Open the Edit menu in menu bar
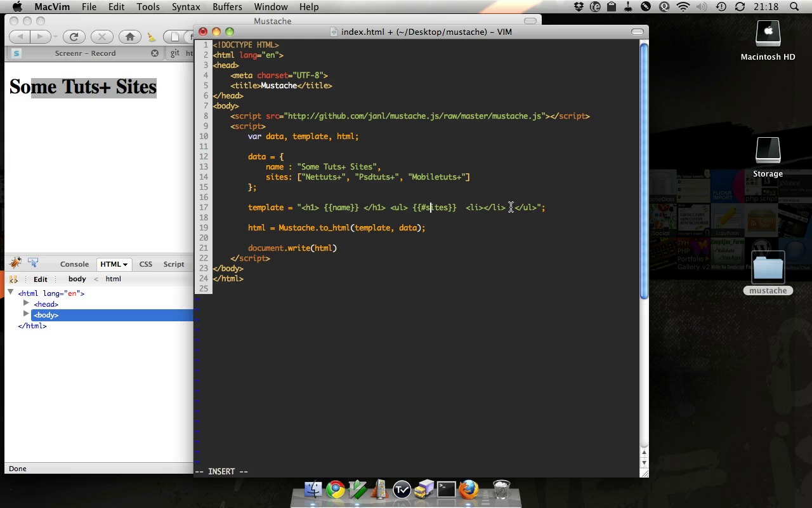This screenshot has width=812, height=508. [x=116, y=6]
